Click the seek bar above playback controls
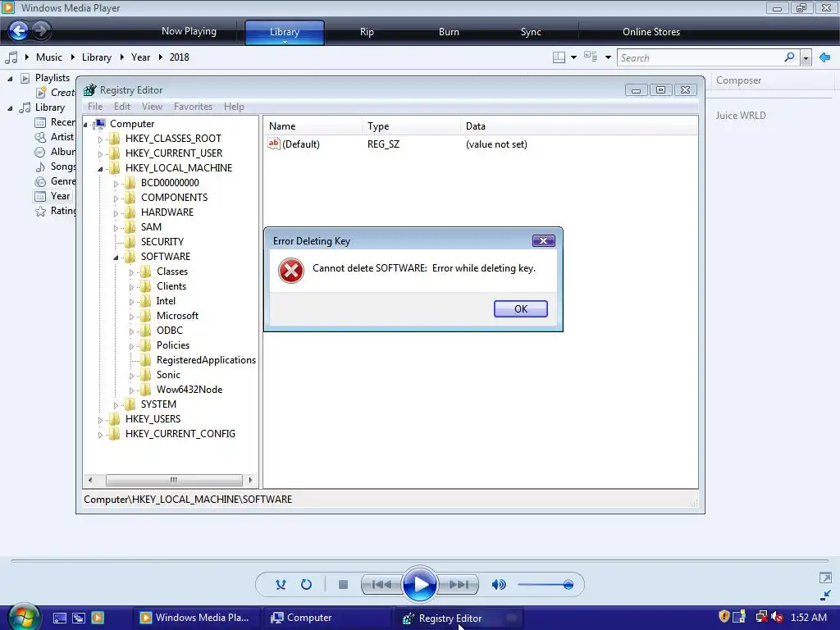 coord(420,561)
